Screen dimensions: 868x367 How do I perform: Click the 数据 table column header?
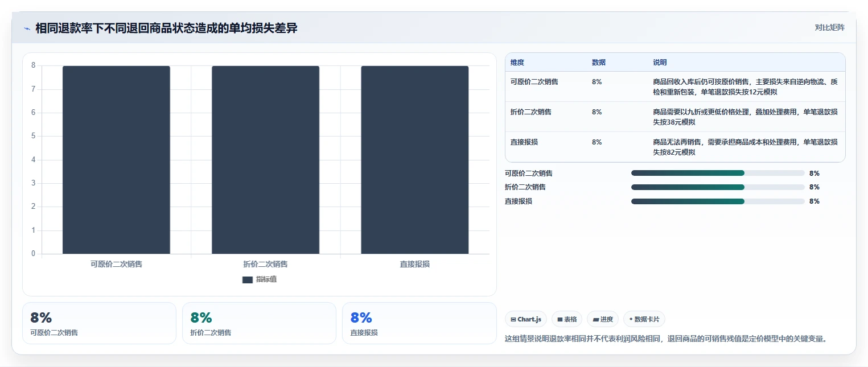pos(599,63)
